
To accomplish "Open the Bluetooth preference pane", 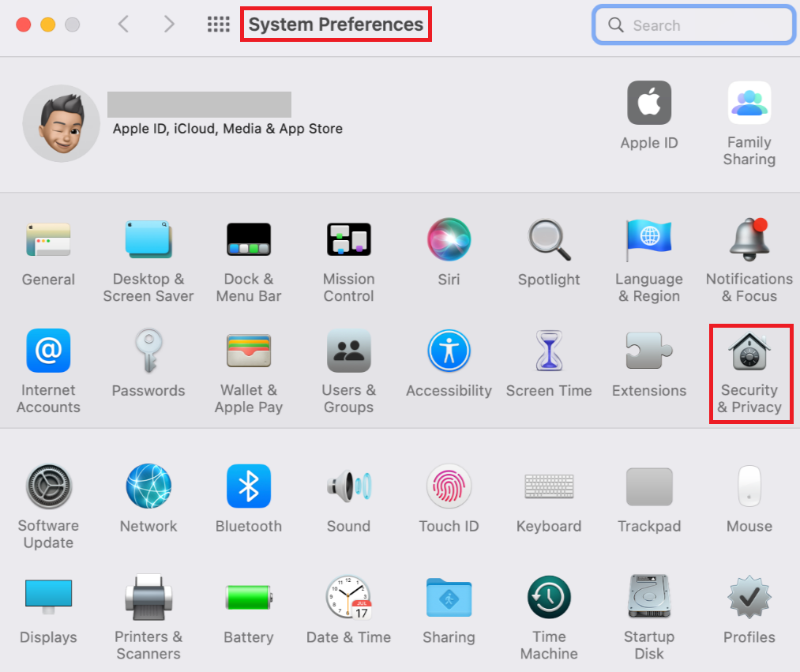I will pos(249,486).
